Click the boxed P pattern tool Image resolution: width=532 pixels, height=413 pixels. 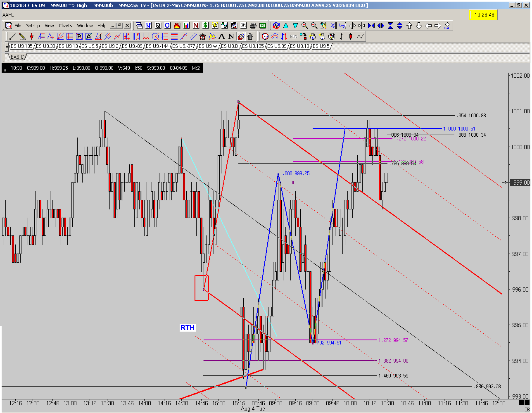[79, 36]
